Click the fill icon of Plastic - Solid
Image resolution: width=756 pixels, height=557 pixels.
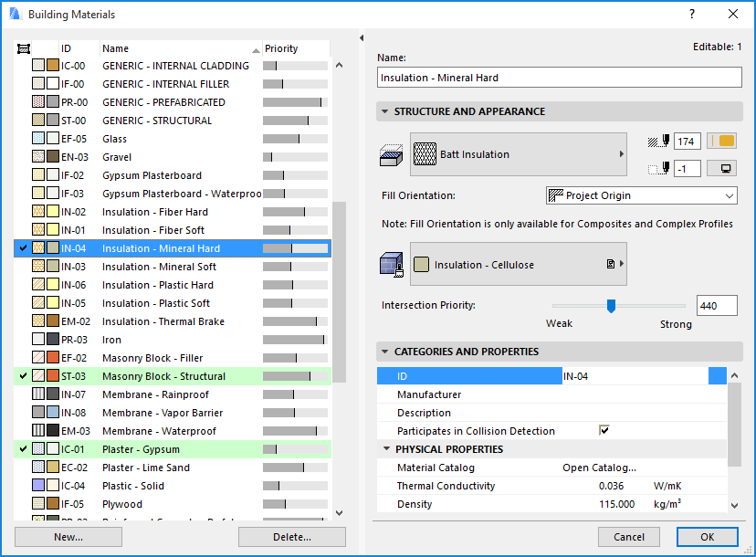point(38,485)
